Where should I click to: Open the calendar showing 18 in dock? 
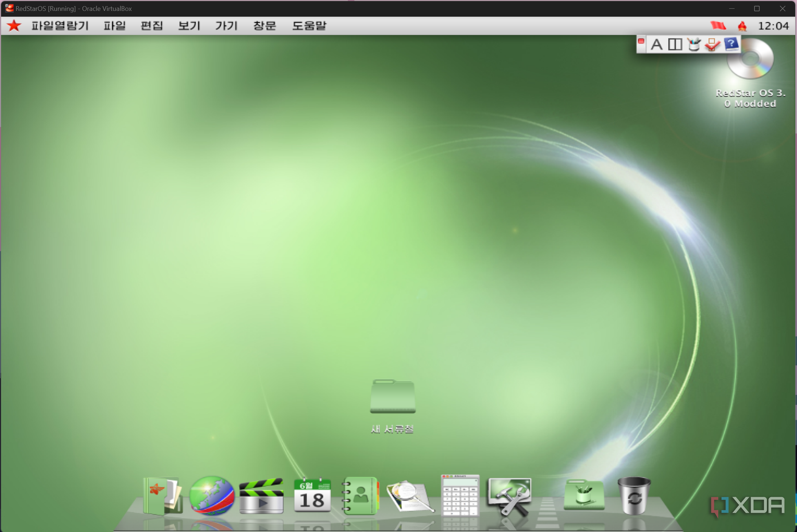pos(312,495)
